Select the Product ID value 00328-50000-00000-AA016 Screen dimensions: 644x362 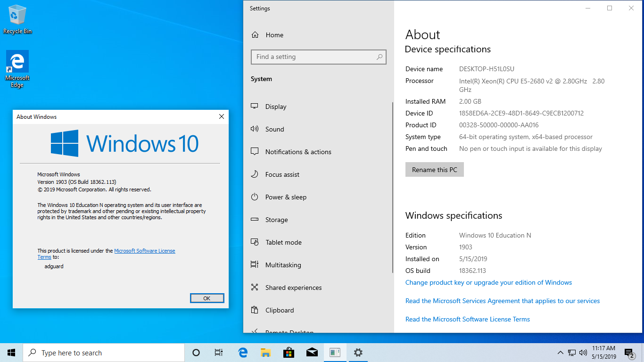pos(499,125)
